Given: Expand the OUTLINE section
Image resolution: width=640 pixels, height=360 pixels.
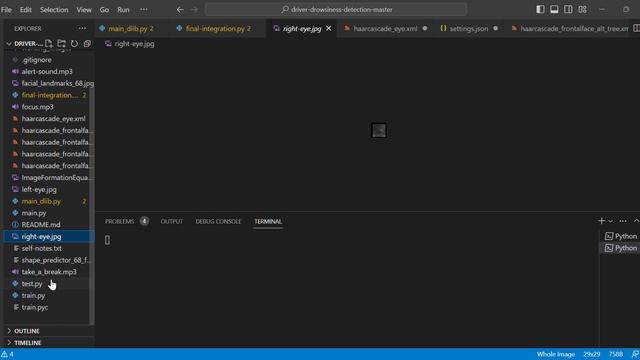Looking at the screenshot, I should [27, 331].
